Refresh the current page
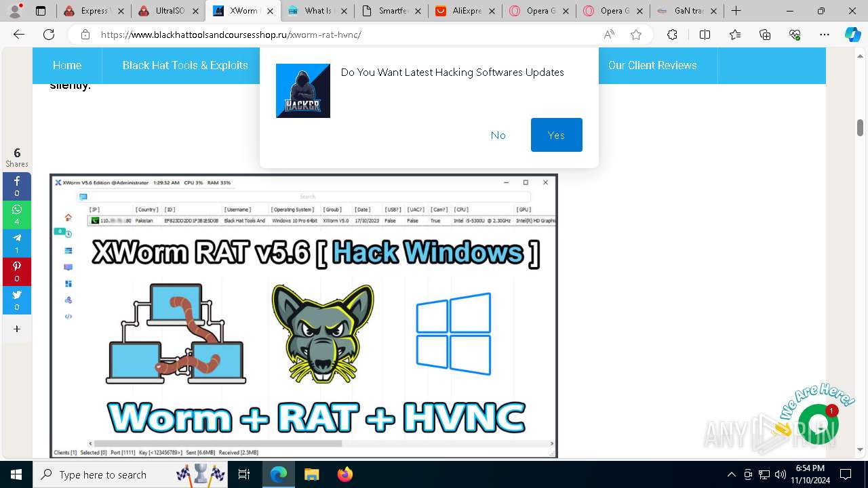 pos(49,35)
